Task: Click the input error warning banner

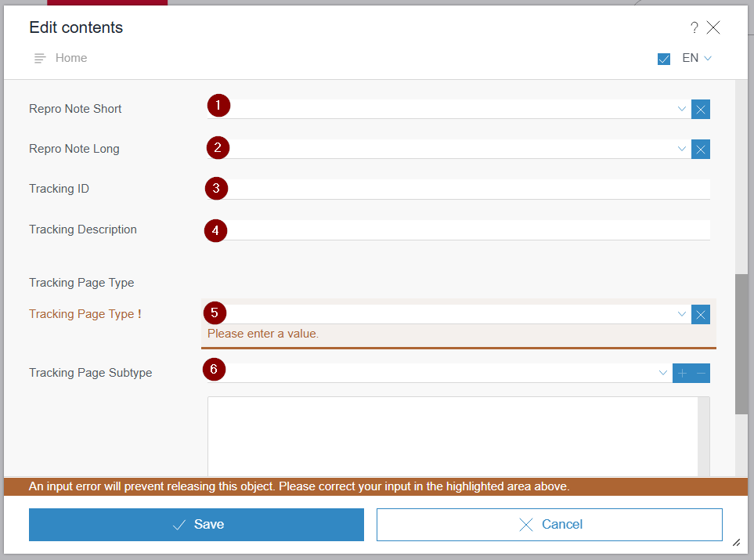Action: [x=376, y=487]
